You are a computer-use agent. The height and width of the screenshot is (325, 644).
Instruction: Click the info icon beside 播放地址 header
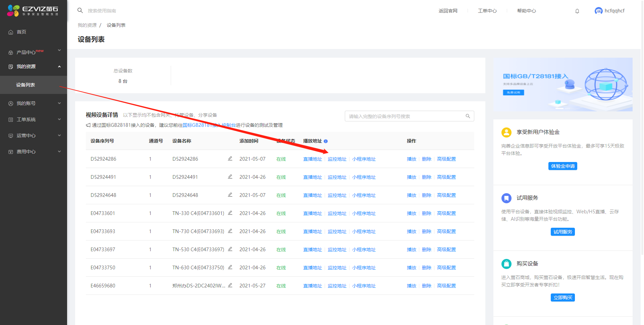pos(326,141)
